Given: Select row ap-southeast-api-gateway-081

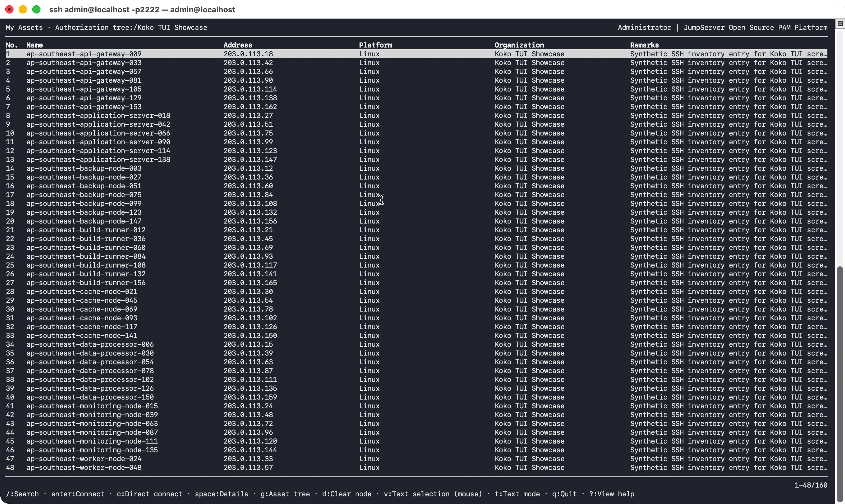Looking at the screenshot, I should pos(416,80).
